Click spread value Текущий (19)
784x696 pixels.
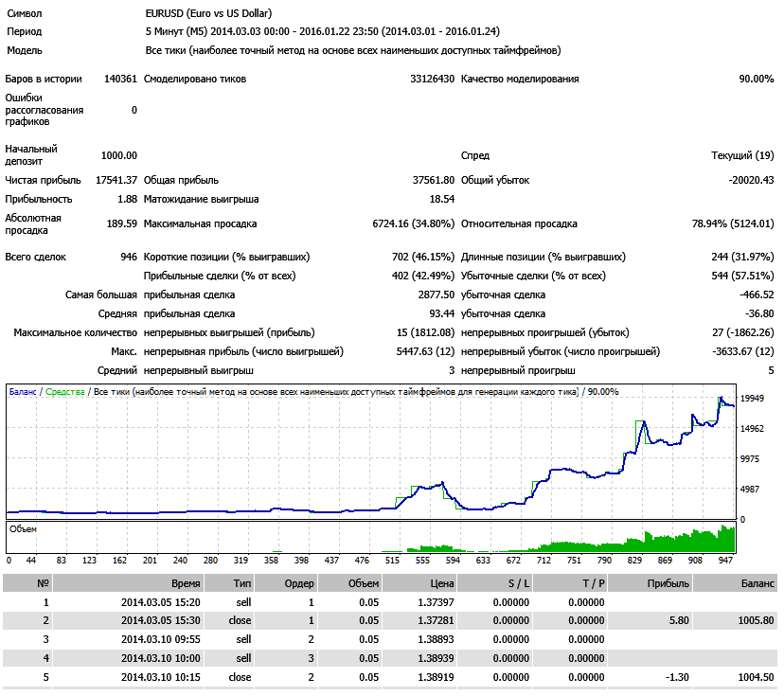pyautogui.click(x=742, y=155)
